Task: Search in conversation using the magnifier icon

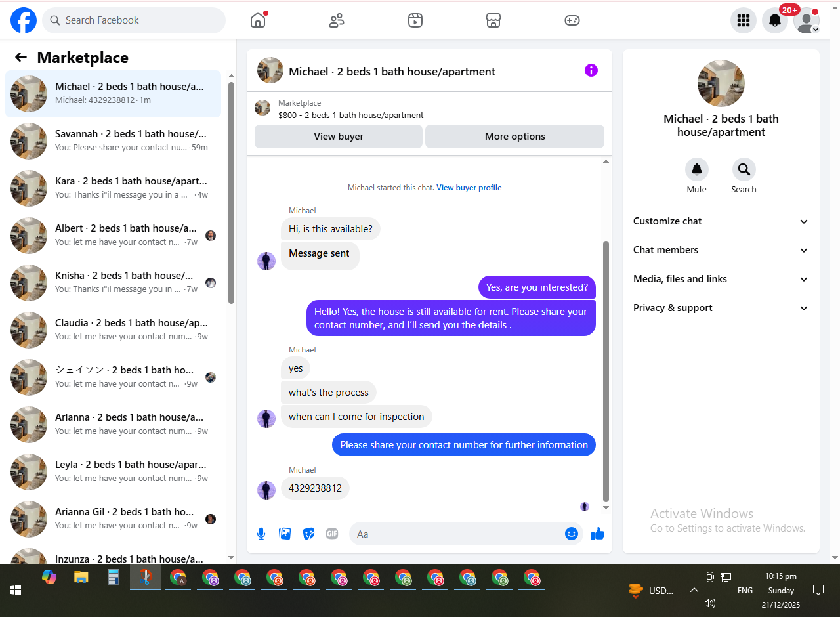Action: click(744, 169)
